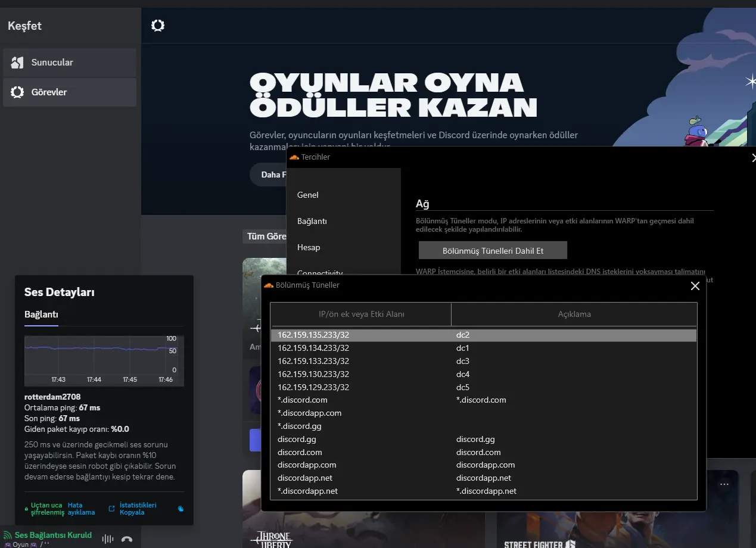This screenshot has height=548, width=756.
Task: Open the Connectivity tab in Tercihler
Action: click(320, 272)
